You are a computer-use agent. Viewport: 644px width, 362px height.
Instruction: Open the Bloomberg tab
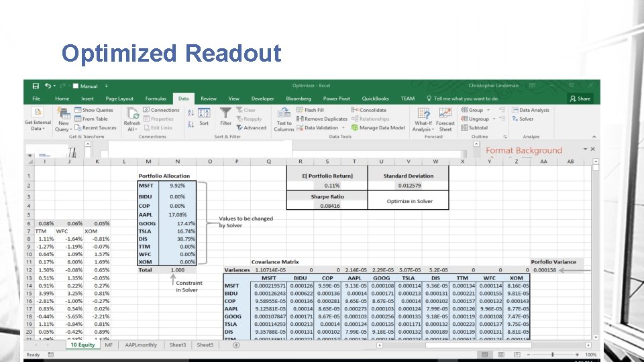coord(298,99)
